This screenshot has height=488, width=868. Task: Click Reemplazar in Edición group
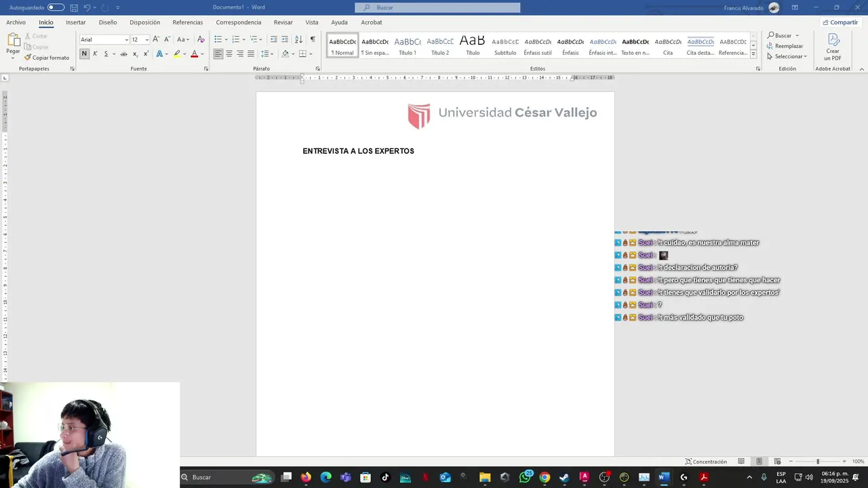pyautogui.click(x=785, y=46)
